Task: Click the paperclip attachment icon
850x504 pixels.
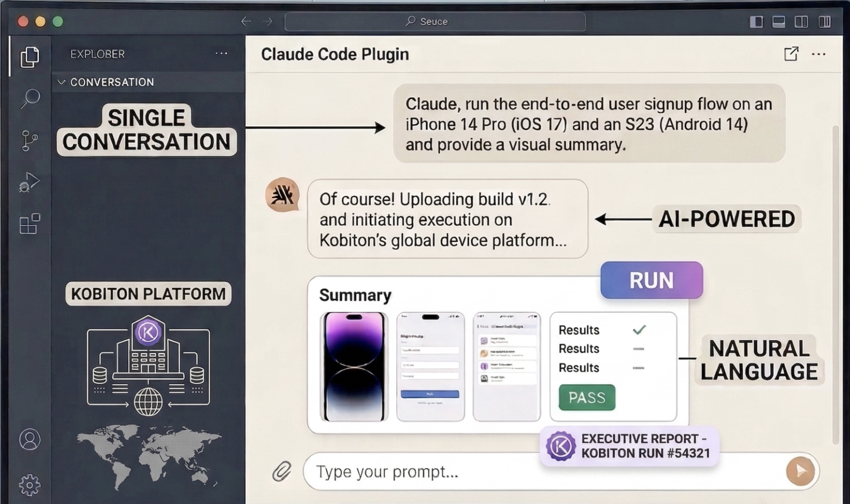Action: click(x=282, y=472)
